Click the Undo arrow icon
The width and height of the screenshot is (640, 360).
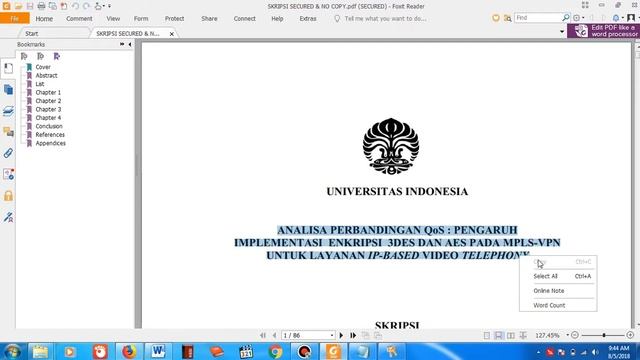point(75,6)
